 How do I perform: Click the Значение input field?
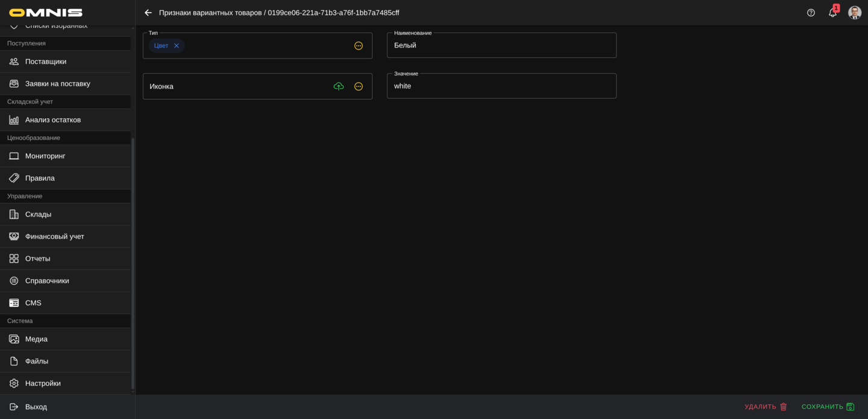[x=502, y=86]
